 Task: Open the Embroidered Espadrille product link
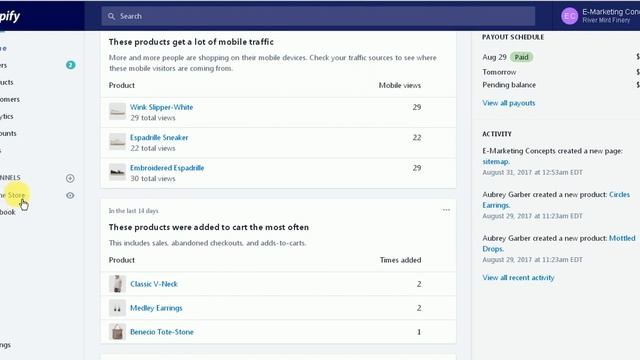[167, 168]
